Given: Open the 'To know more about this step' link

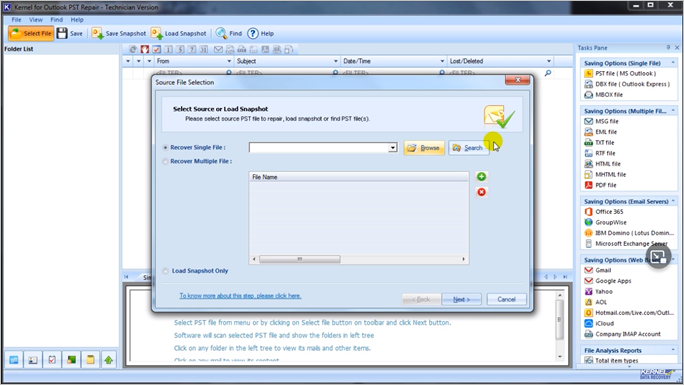Looking at the screenshot, I should 240,296.
